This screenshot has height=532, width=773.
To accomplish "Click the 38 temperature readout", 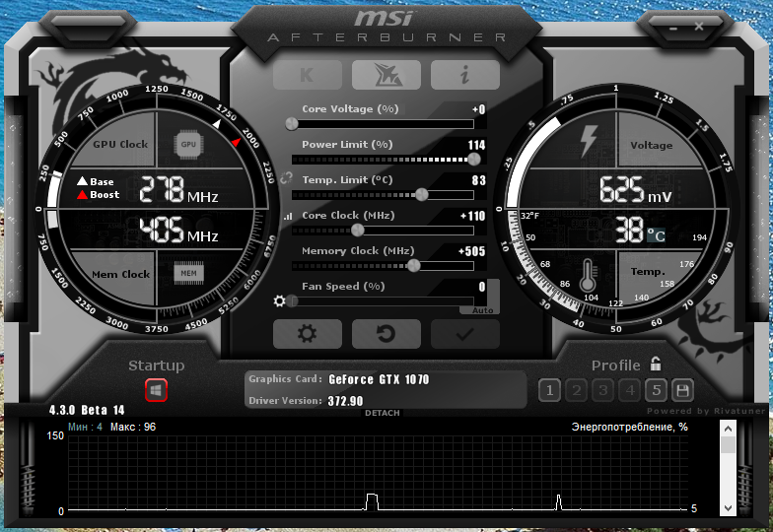I will point(629,231).
